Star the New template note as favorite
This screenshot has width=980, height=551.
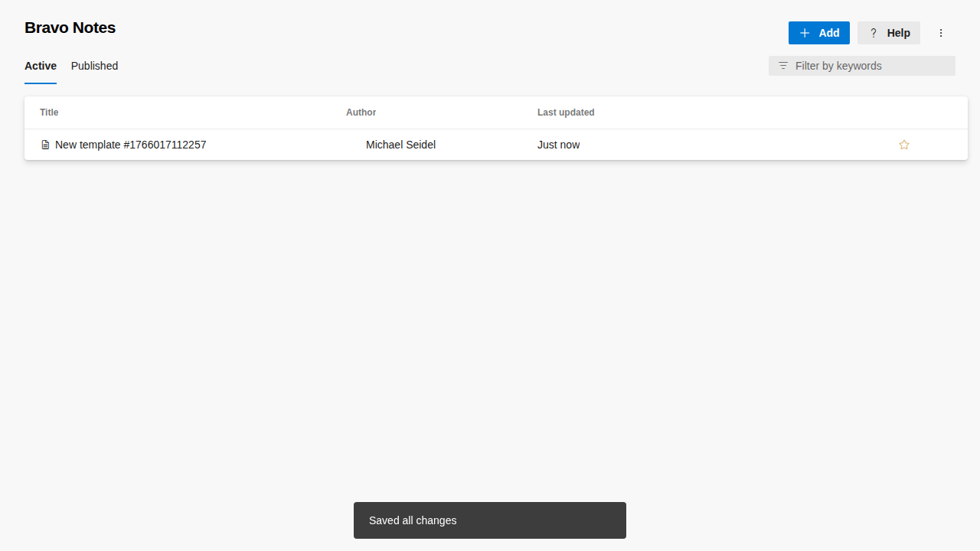coord(904,145)
